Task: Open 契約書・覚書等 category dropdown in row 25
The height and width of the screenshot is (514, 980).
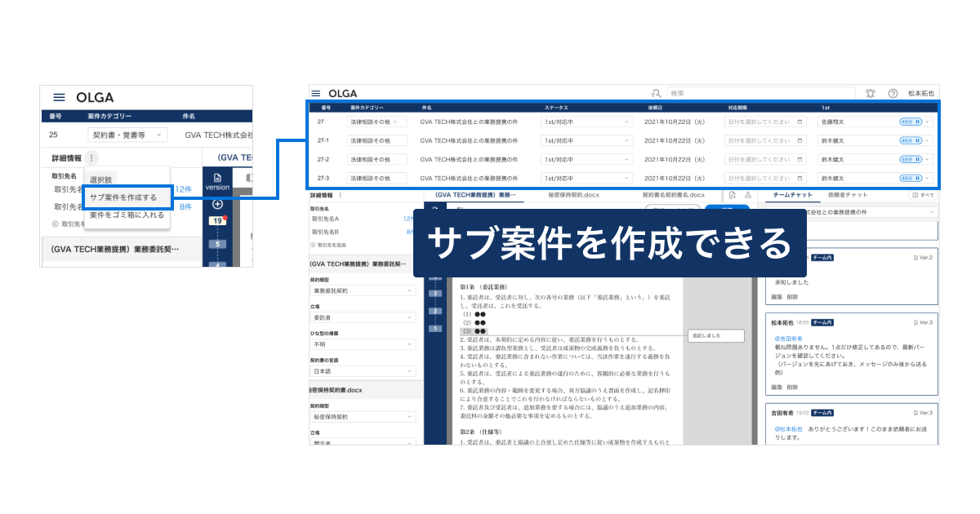Action: (x=127, y=135)
